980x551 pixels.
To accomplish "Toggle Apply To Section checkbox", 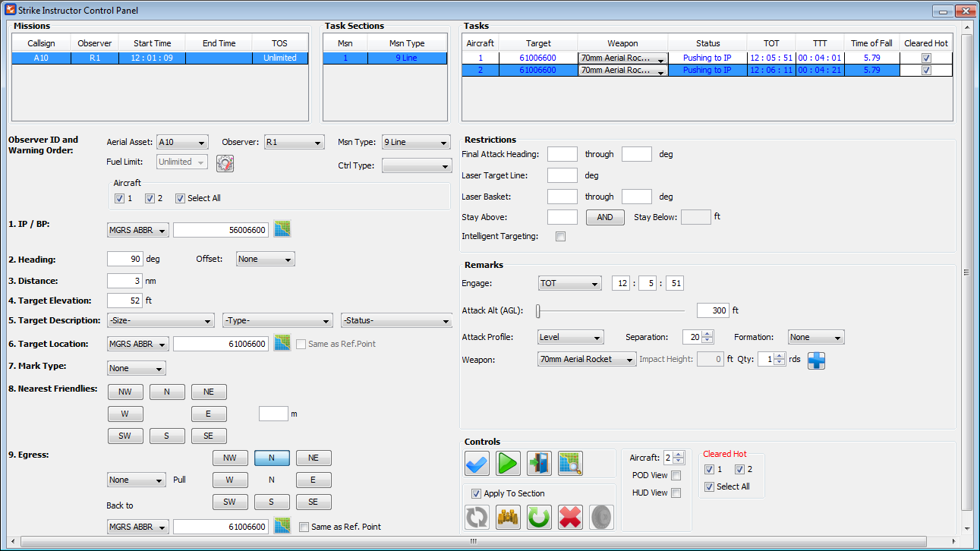I will pos(476,493).
